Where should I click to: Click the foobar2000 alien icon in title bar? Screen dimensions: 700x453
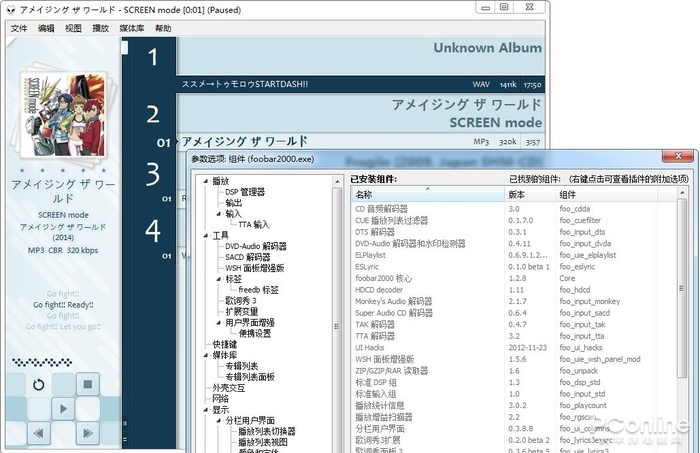pos(11,10)
